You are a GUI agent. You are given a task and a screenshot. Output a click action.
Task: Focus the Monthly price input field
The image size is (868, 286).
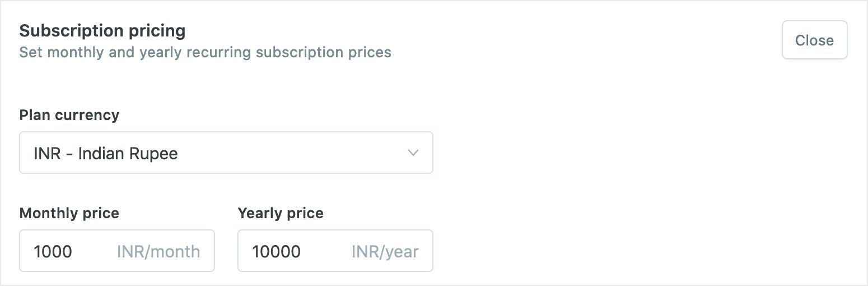(116, 251)
